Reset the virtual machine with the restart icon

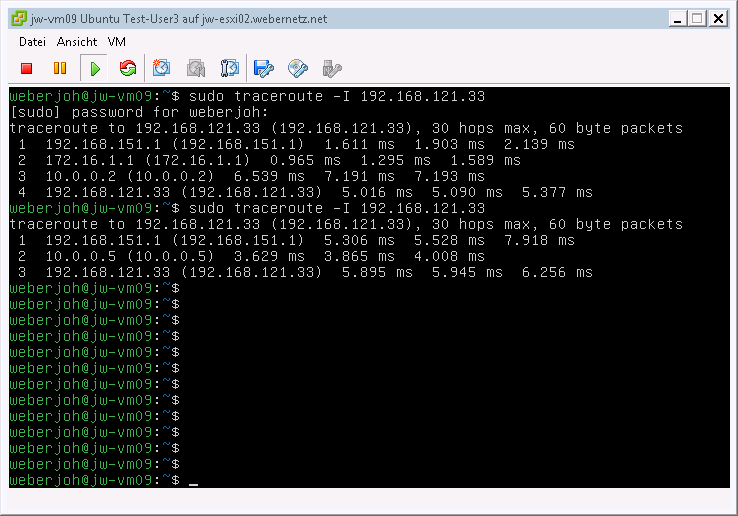click(128, 69)
